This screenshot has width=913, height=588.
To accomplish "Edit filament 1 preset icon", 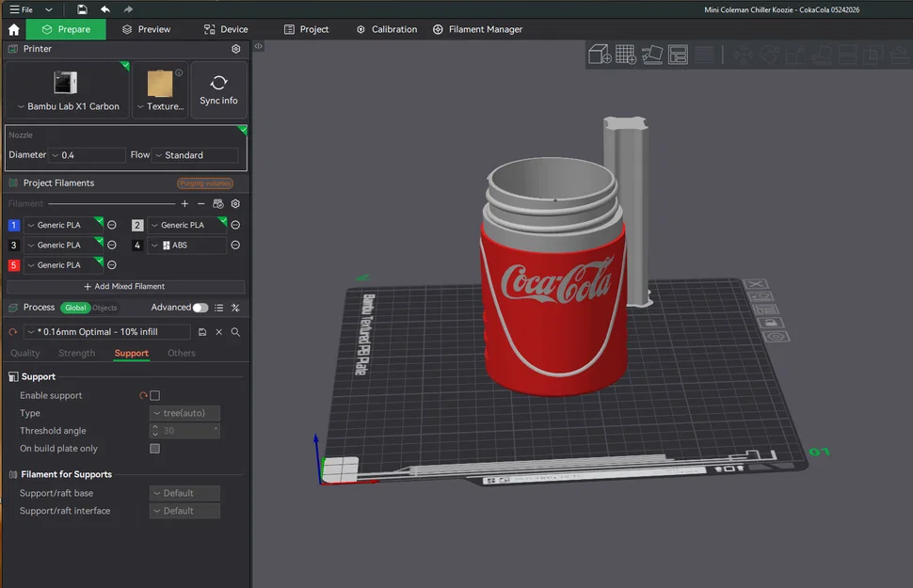I will 112,225.
